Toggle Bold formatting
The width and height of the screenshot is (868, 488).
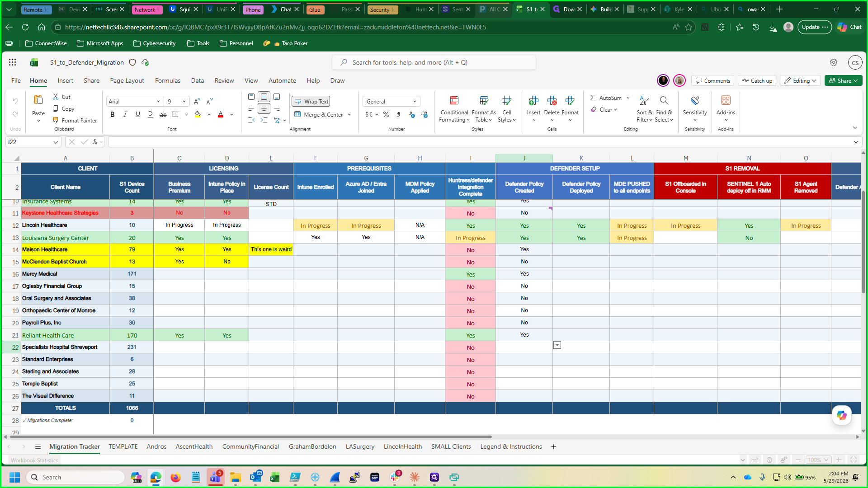point(113,114)
